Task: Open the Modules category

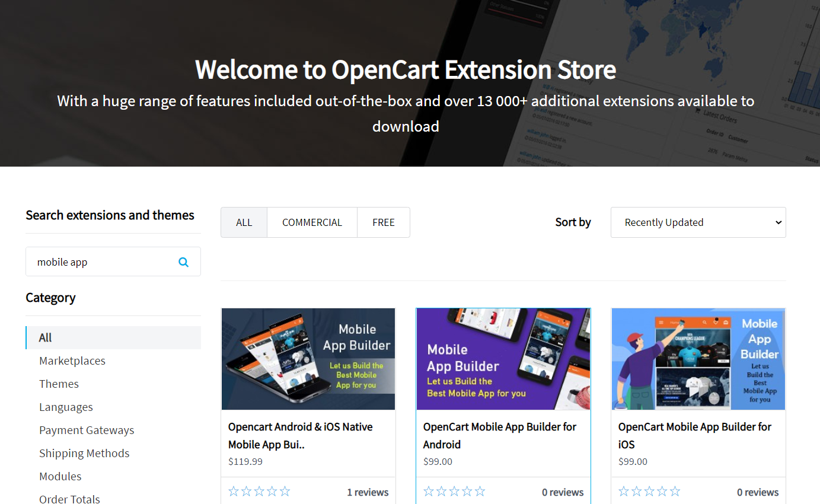Action: 60,476
